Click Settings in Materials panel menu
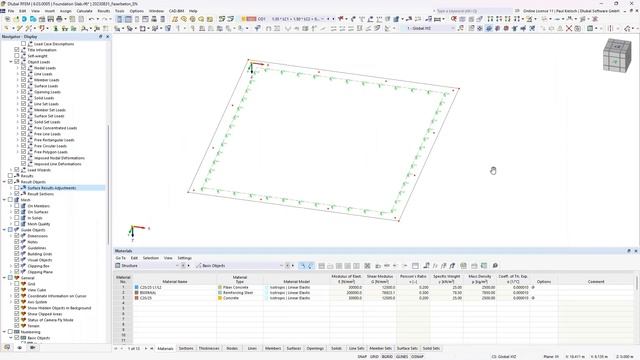Screen dimensions: 640x360 pos(184,258)
